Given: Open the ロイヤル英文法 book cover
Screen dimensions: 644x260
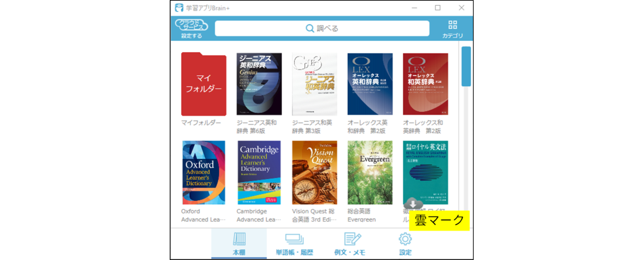Looking at the screenshot, I should coord(426,173).
